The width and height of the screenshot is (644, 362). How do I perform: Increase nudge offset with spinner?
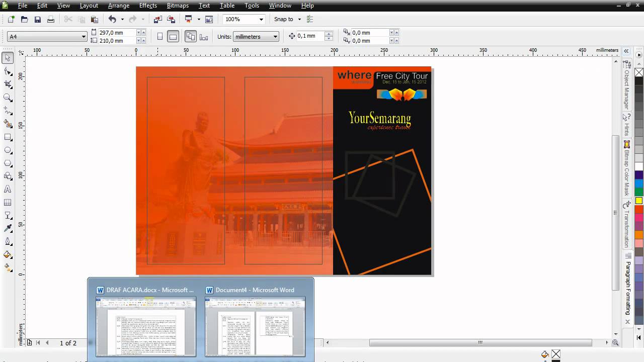pos(329,34)
